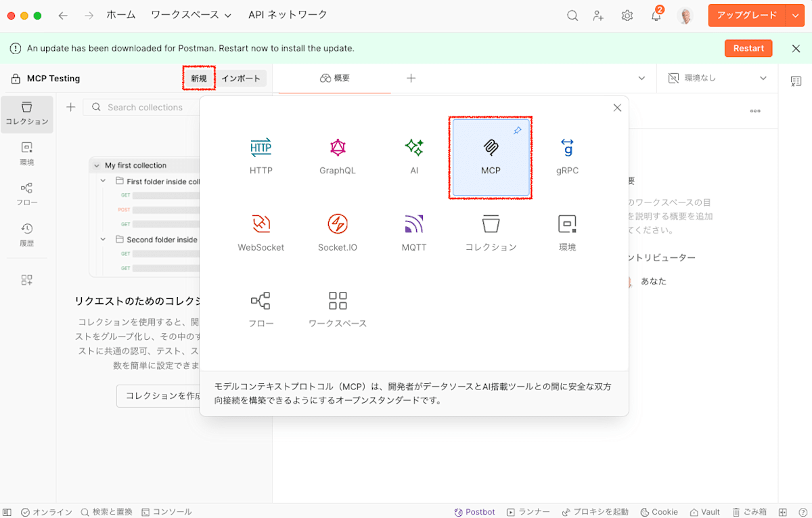Open the コンソール in the status bar

(x=166, y=512)
